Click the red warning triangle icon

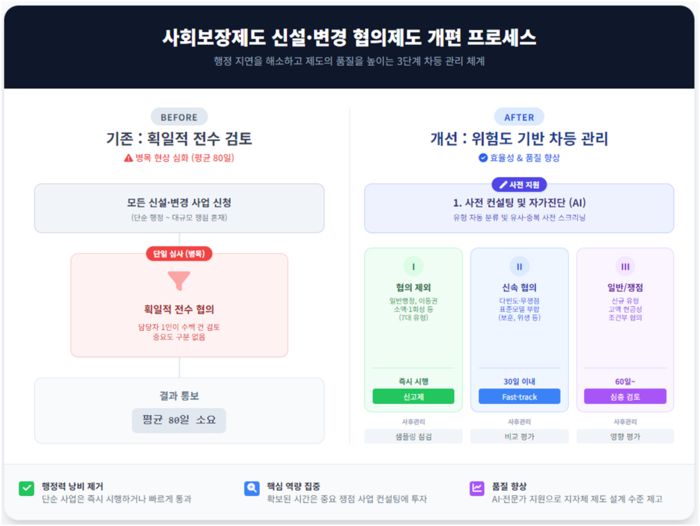pos(128,158)
